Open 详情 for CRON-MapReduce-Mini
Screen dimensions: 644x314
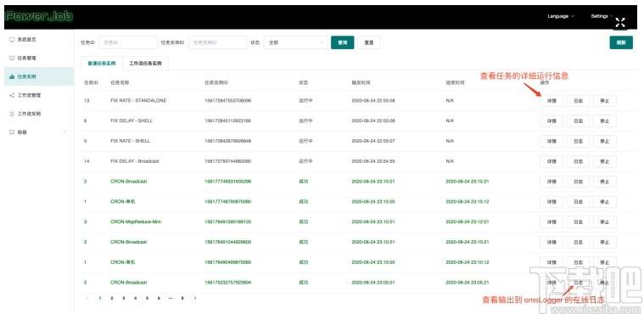pos(552,221)
